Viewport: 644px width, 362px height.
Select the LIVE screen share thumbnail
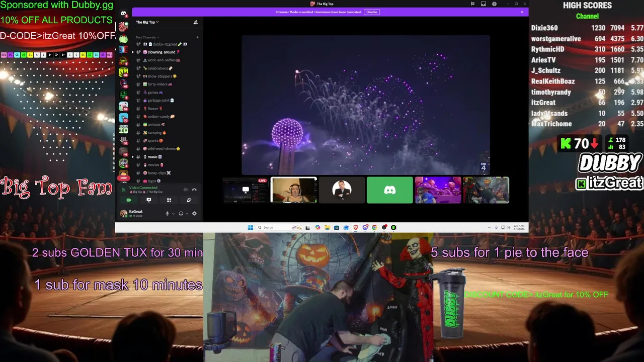pos(246,190)
